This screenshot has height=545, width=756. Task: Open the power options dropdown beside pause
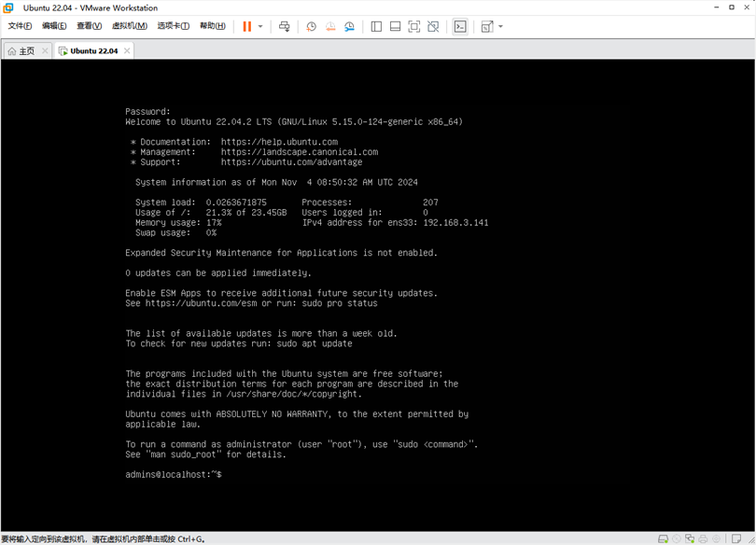tap(260, 26)
